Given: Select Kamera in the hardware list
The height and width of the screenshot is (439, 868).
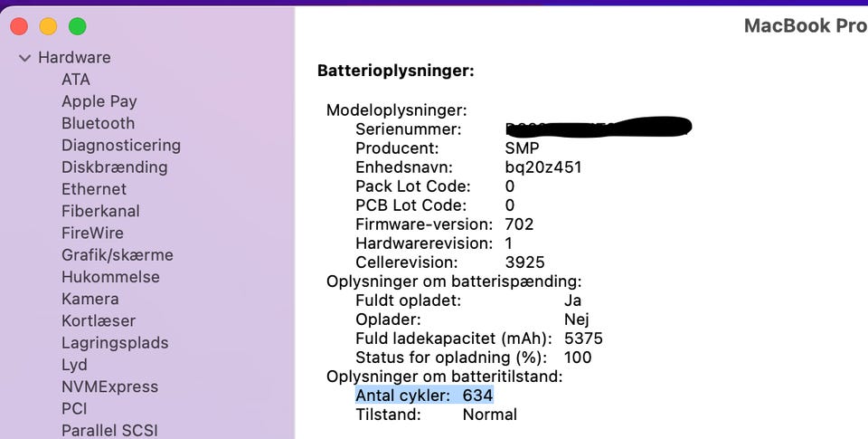Looking at the screenshot, I should 90,299.
